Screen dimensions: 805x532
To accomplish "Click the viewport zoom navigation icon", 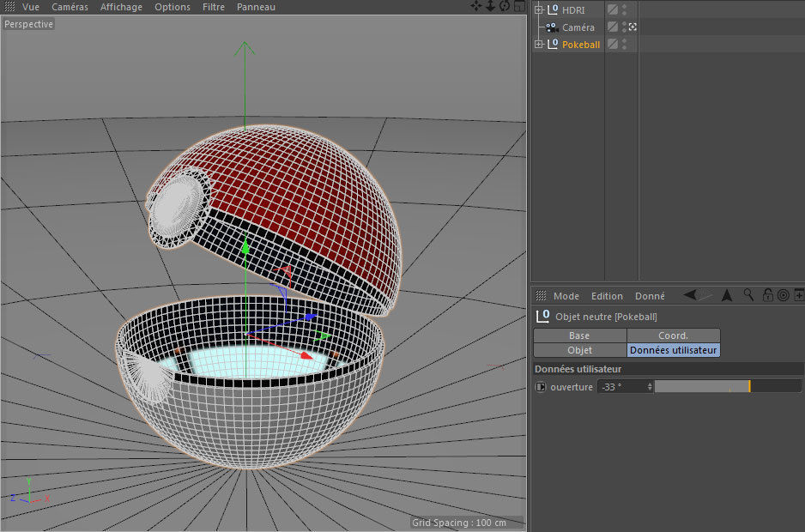I will (x=491, y=6).
